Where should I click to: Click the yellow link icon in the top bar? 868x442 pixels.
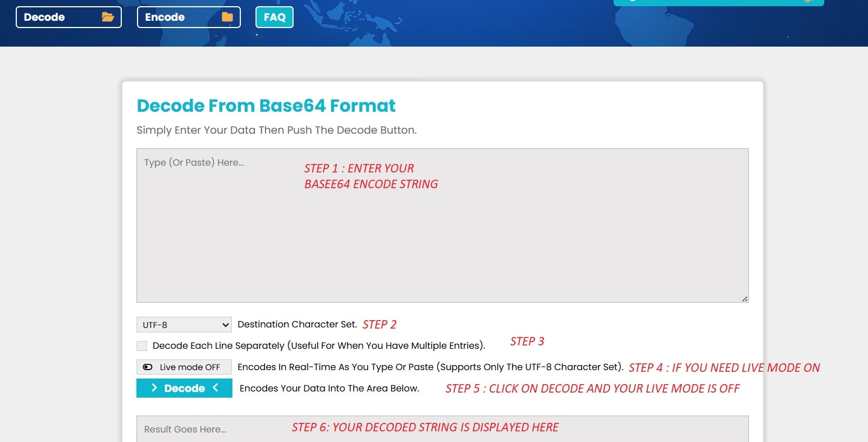click(x=810, y=2)
